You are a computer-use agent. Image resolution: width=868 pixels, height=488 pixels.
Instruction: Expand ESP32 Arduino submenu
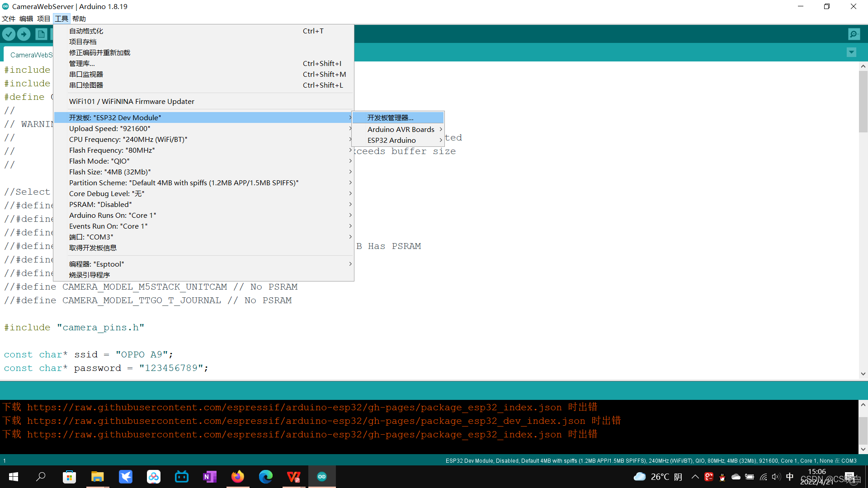398,140
